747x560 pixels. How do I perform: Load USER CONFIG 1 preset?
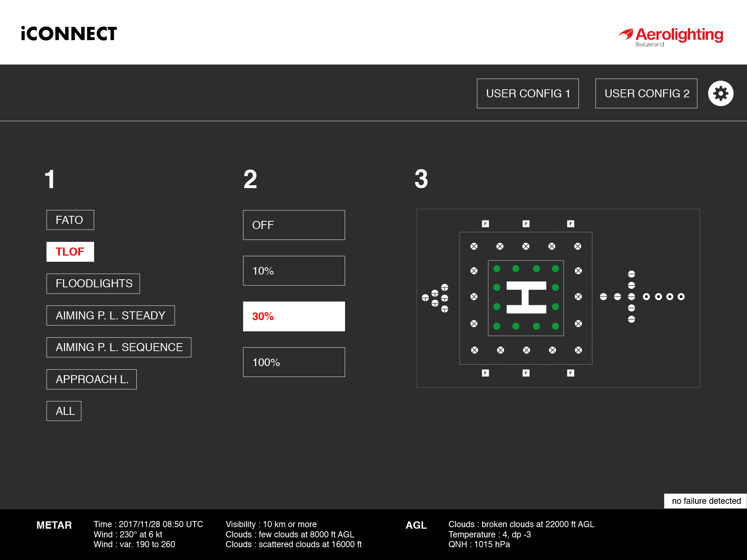[x=527, y=94]
